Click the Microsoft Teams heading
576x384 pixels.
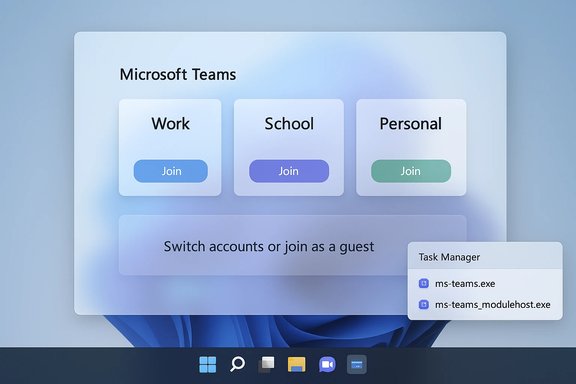point(178,75)
